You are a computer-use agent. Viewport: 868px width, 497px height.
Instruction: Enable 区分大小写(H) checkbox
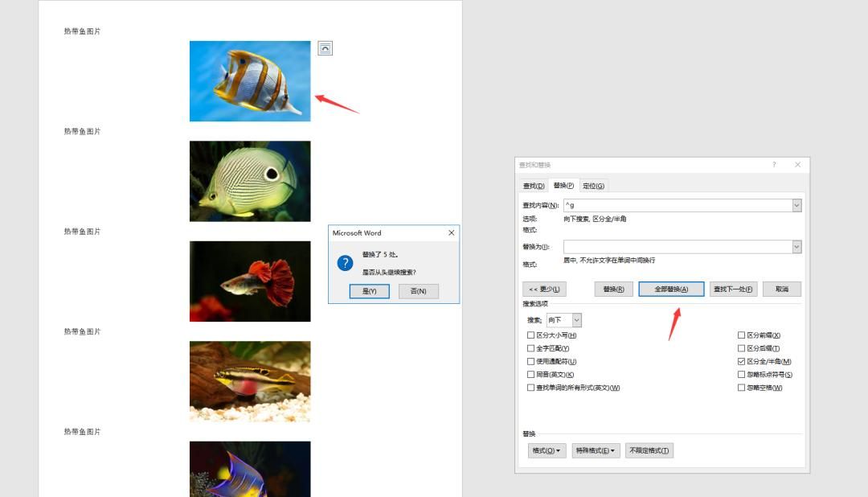click(x=531, y=335)
